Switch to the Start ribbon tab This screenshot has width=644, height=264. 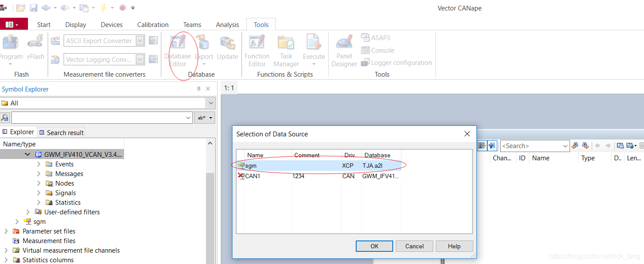pos(44,25)
